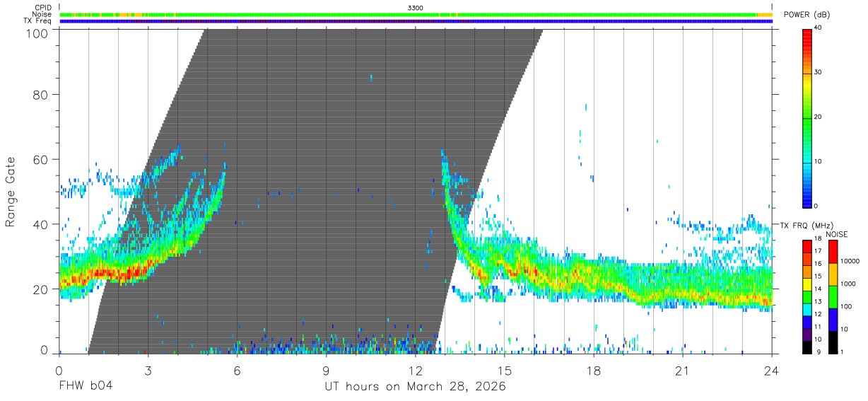The image size is (868, 401).
Task: Click the FHW b04 radar beam label
Action: pyautogui.click(x=85, y=387)
